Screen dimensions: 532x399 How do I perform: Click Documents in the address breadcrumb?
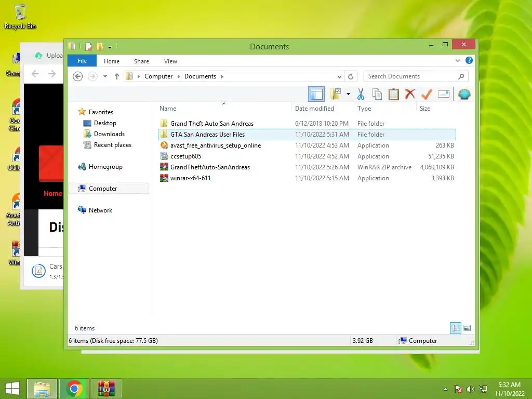(200, 76)
